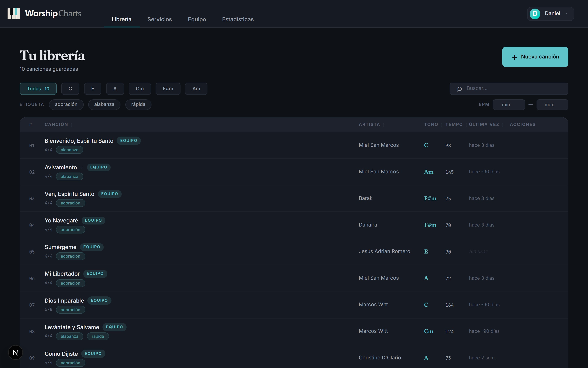Filter songs by key A chip
The width and height of the screenshot is (588, 368).
115,89
